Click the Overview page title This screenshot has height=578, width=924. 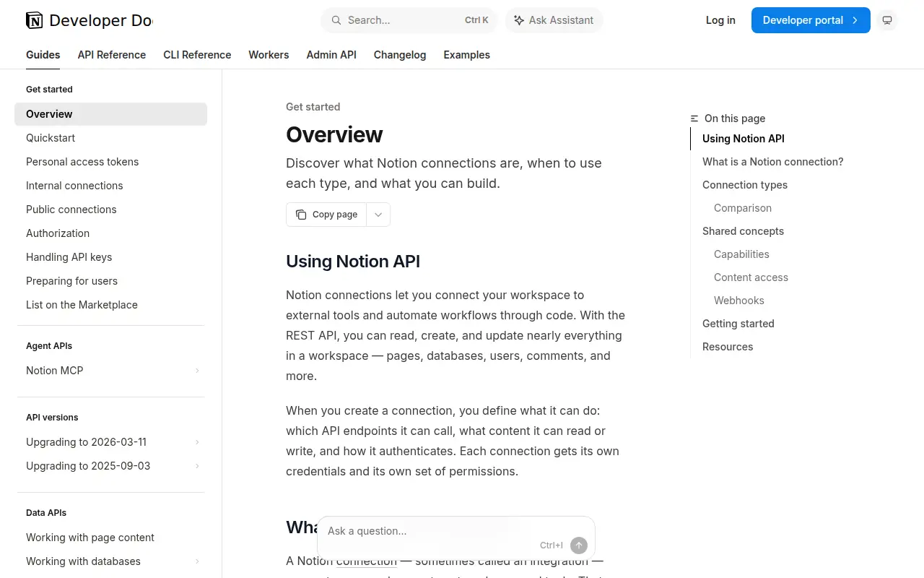(334, 134)
